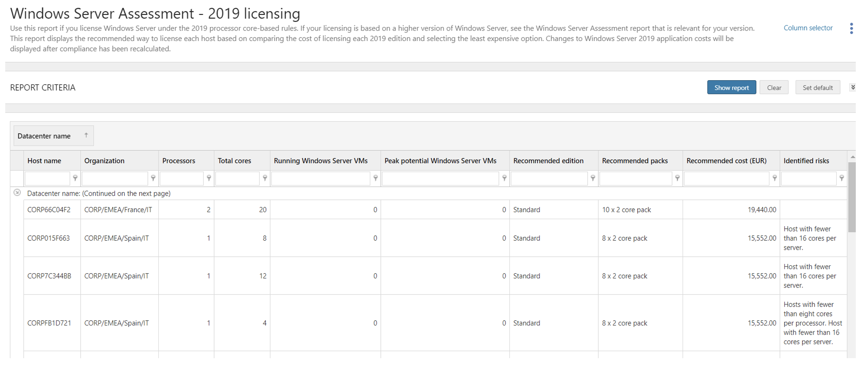
Task: Click the Clear button
Action: 774,87
